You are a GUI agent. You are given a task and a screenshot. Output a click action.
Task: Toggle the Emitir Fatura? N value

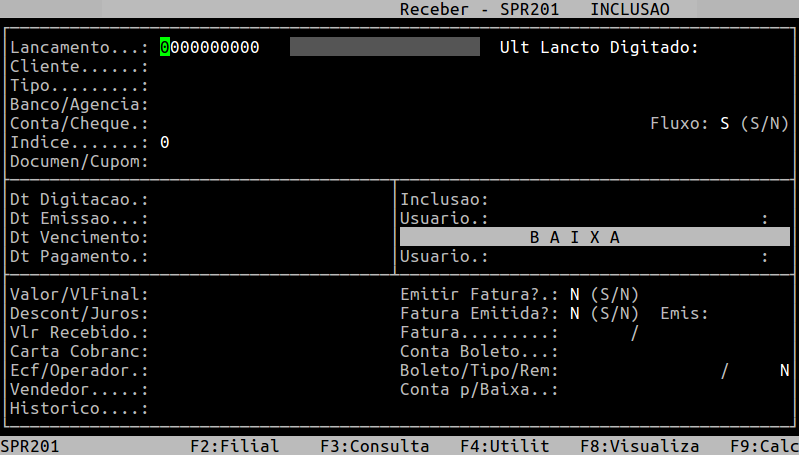575,294
